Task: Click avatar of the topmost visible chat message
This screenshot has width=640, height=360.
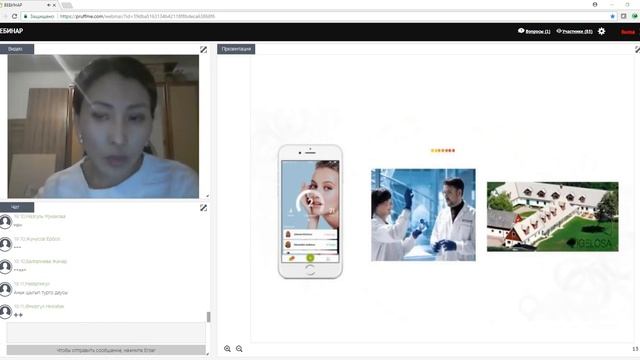Action: coord(5,222)
